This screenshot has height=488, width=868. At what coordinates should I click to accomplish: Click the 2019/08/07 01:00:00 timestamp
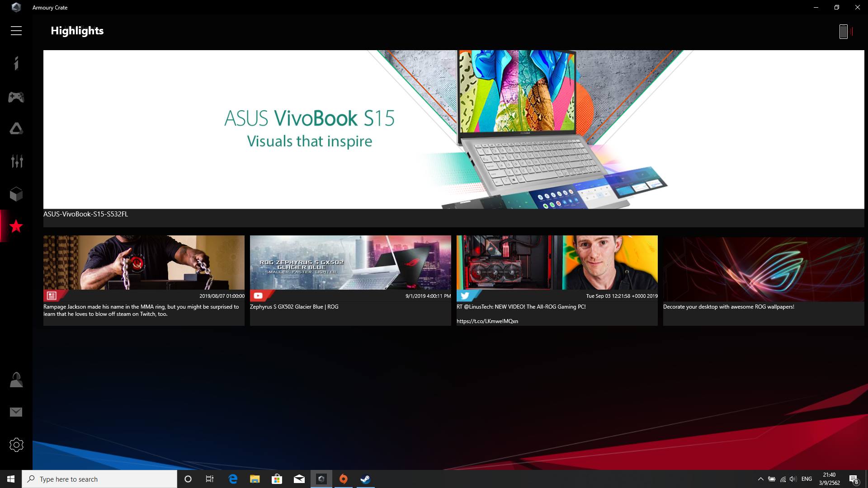[222, 296]
